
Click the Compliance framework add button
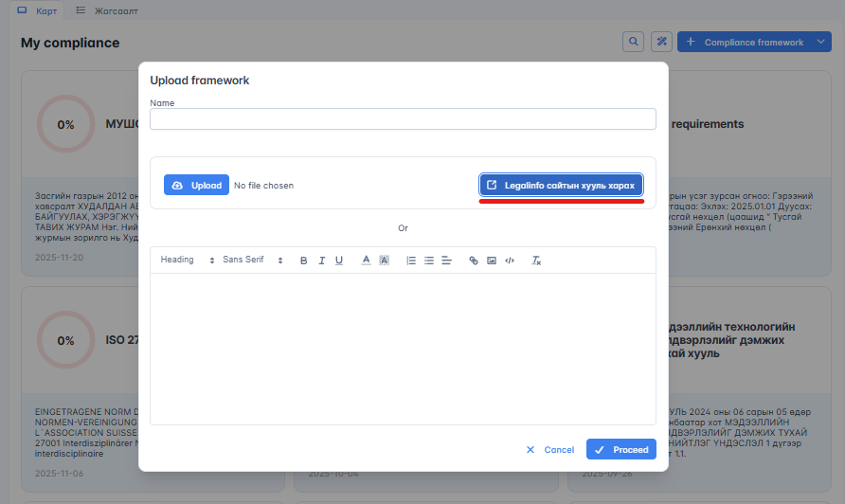click(744, 42)
